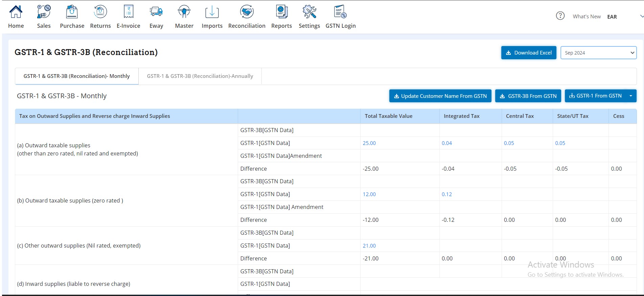Open the 0.05 central tax link
This screenshot has height=296, width=644.
click(509, 143)
